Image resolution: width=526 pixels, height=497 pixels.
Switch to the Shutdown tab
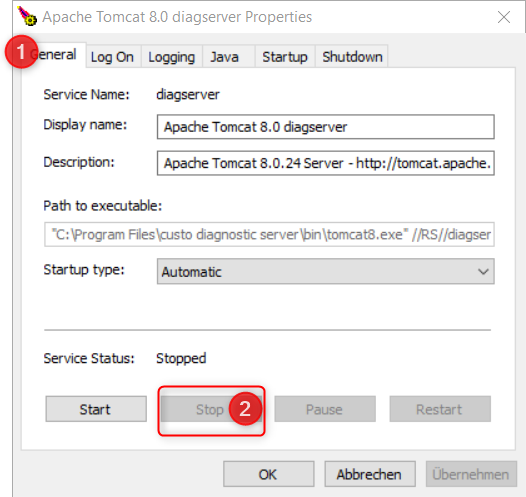(352, 57)
